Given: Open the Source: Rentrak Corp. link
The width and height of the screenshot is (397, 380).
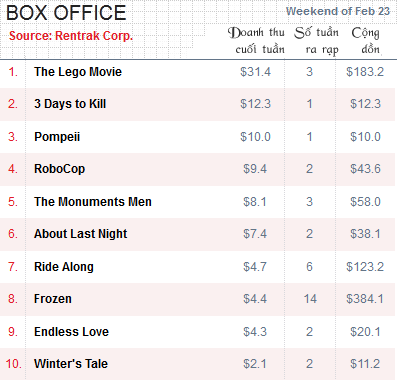Looking at the screenshot, I should (71, 36).
